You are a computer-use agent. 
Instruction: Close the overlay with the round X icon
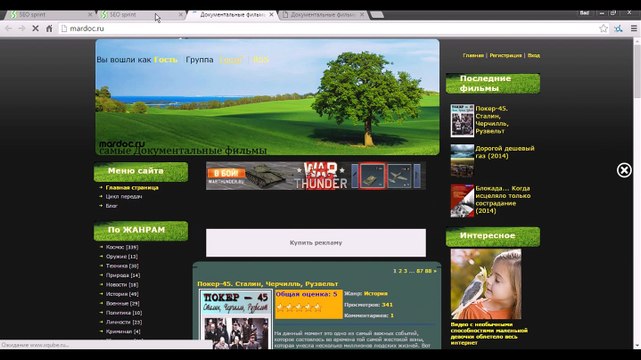tap(624, 170)
